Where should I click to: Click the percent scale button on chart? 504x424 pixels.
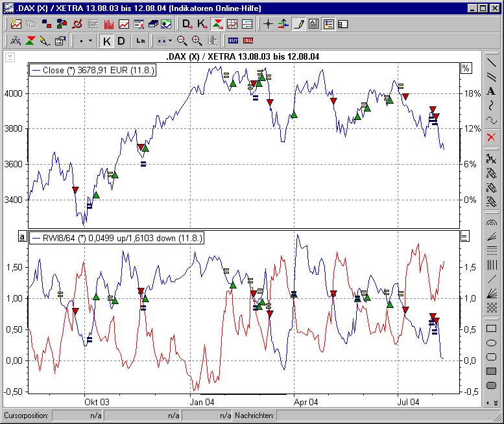click(464, 68)
